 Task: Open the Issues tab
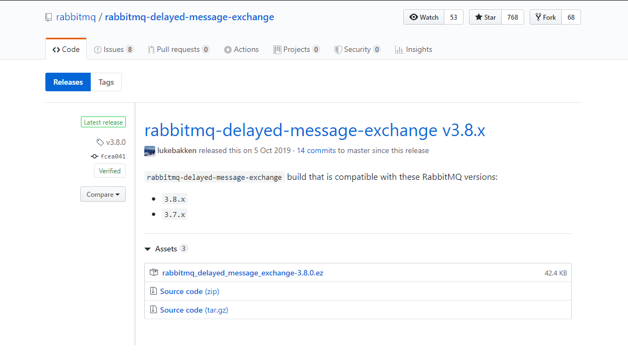pyautogui.click(x=113, y=49)
